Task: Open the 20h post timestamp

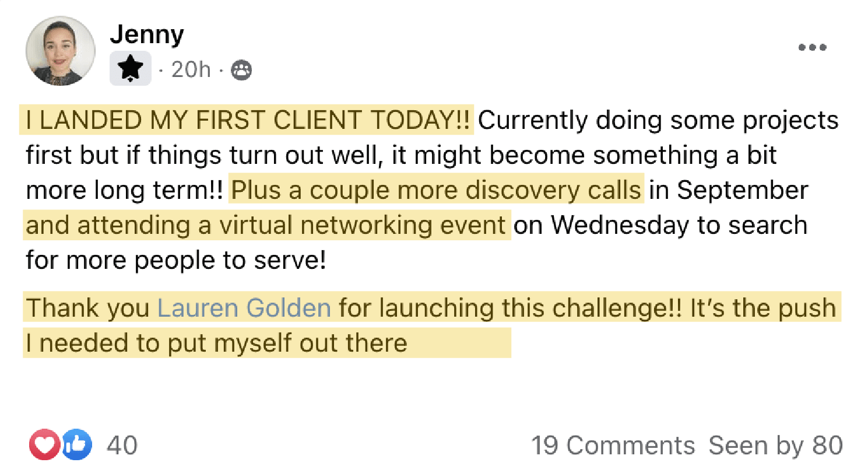Action: tap(191, 71)
